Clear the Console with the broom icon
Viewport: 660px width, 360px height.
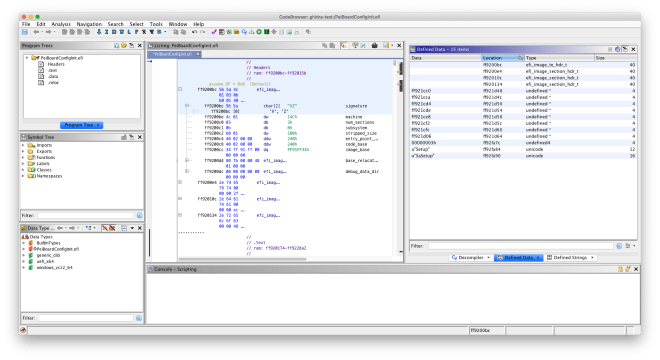(628, 269)
